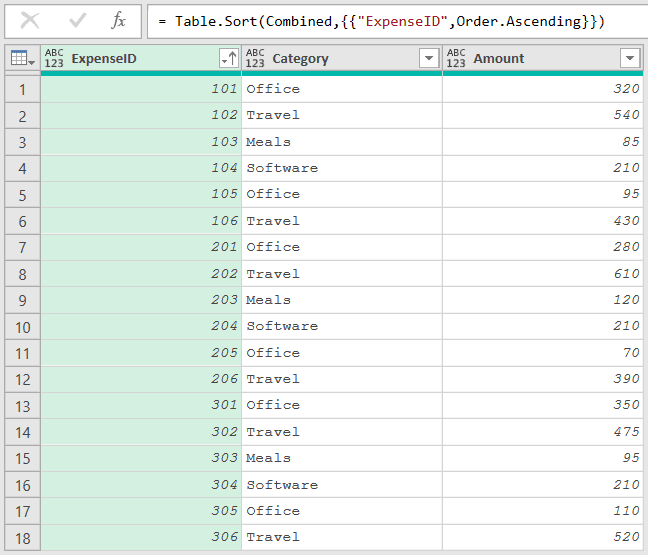Click ExpenseID cell 205

click(x=141, y=353)
